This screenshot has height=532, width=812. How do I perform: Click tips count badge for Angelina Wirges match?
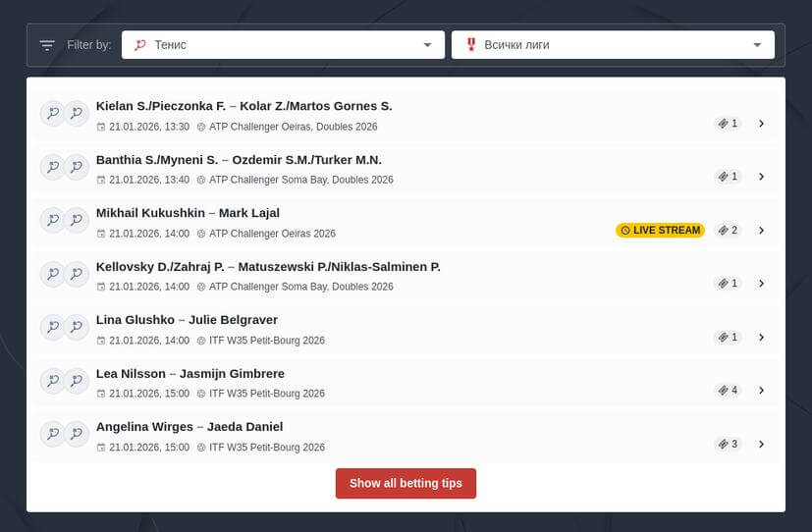728,445
